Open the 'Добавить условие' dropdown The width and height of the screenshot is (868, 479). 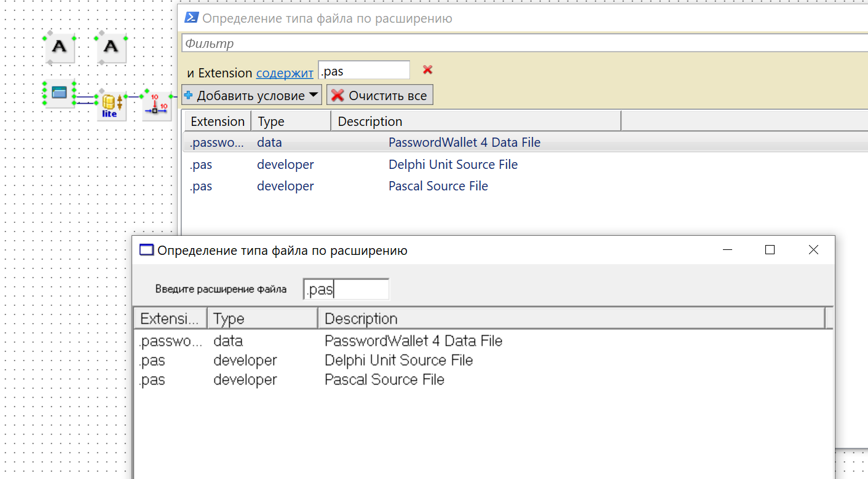[x=252, y=95]
